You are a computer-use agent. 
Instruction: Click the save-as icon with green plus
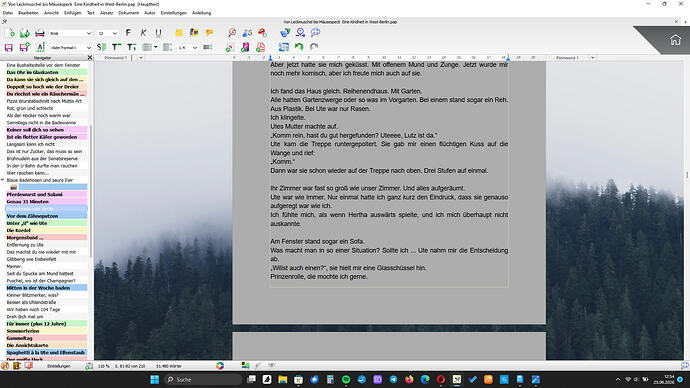click(25, 47)
